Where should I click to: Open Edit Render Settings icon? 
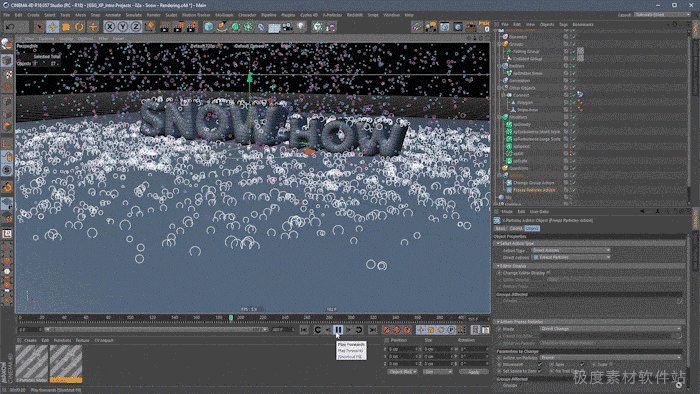pyautogui.click(x=192, y=27)
